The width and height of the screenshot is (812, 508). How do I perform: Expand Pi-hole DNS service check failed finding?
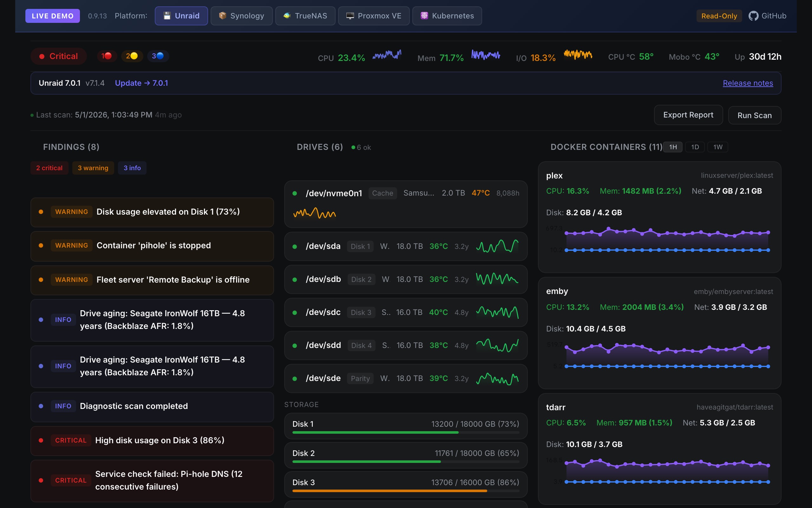pyautogui.click(x=152, y=480)
